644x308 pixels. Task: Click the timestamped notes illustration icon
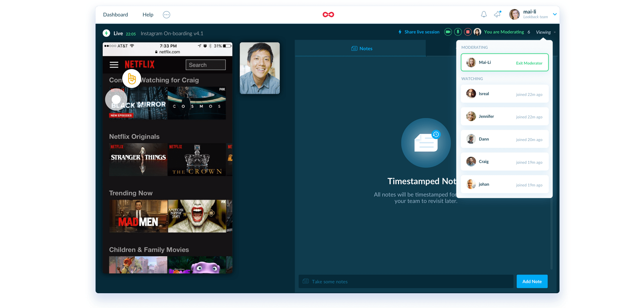pos(426,143)
